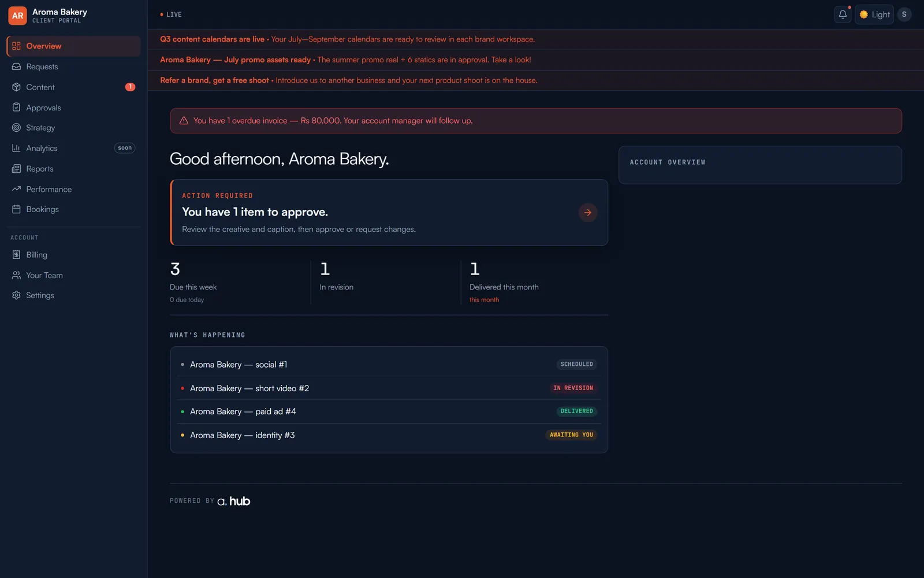The width and height of the screenshot is (924, 578).
Task: Click the overdue invoice warning triangle icon
Action: [184, 121]
